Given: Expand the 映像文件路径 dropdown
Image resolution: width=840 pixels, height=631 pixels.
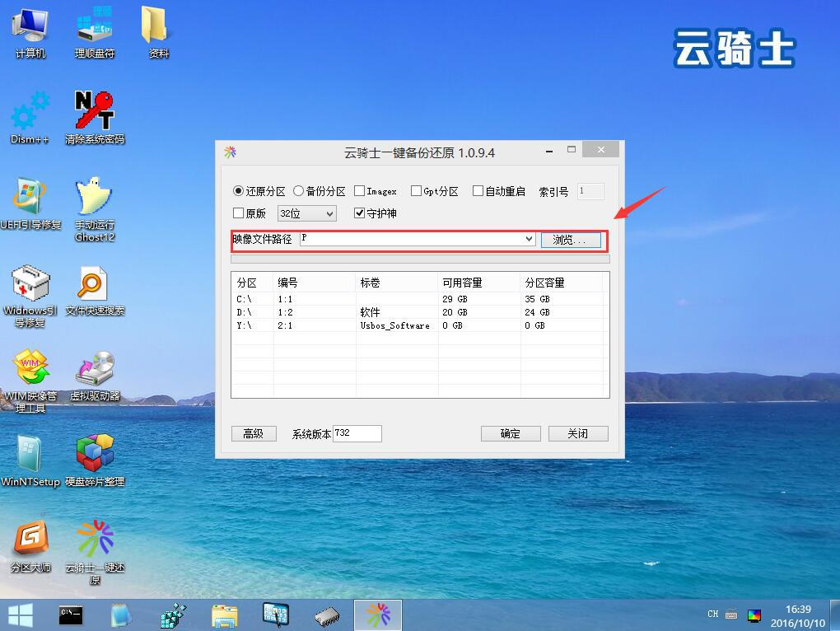Looking at the screenshot, I should [530, 239].
